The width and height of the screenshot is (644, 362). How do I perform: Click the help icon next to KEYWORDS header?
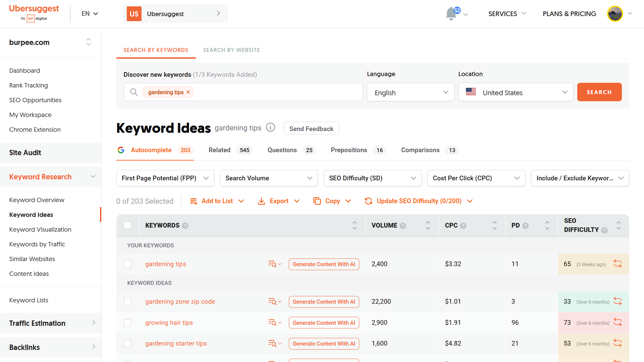pos(185,226)
